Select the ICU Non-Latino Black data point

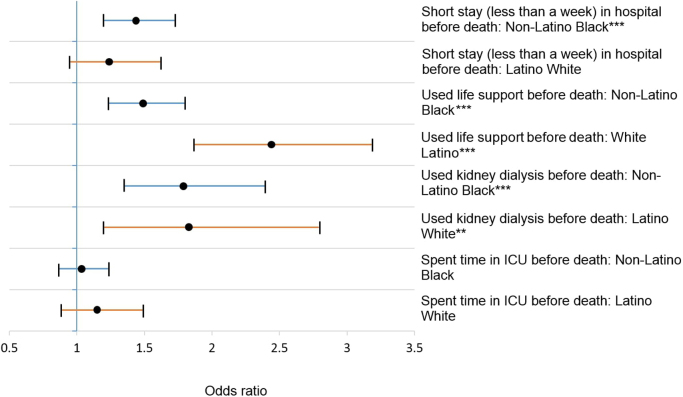(x=81, y=269)
